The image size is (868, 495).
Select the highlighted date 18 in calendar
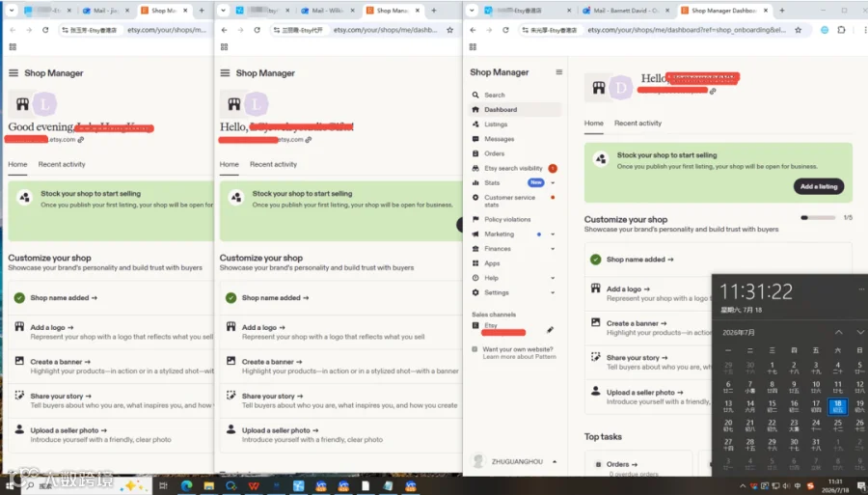click(837, 406)
